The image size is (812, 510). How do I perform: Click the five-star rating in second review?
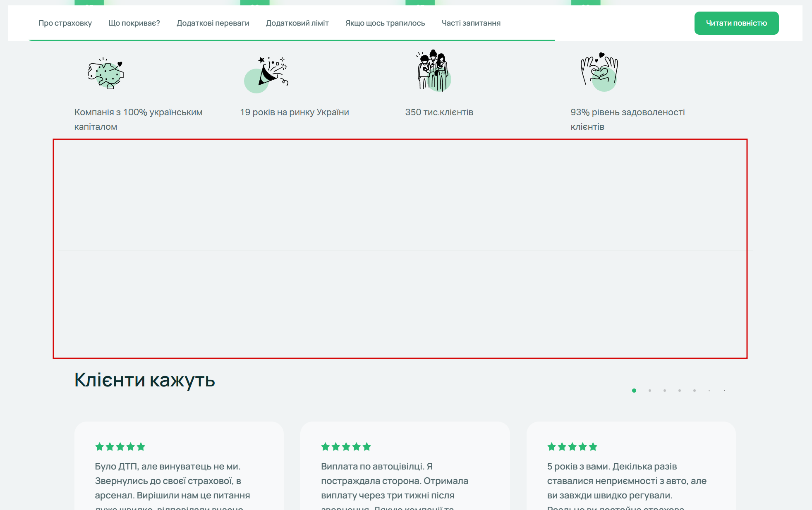click(x=346, y=447)
